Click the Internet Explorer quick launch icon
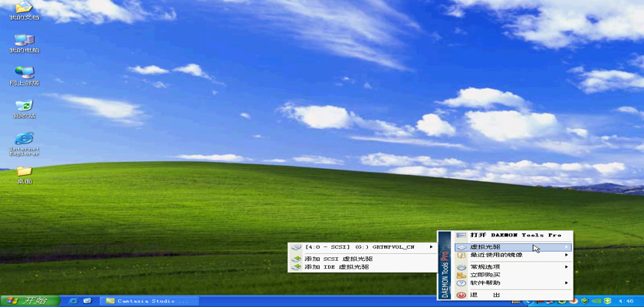This screenshot has width=644, height=307. (x=74, y=300)
